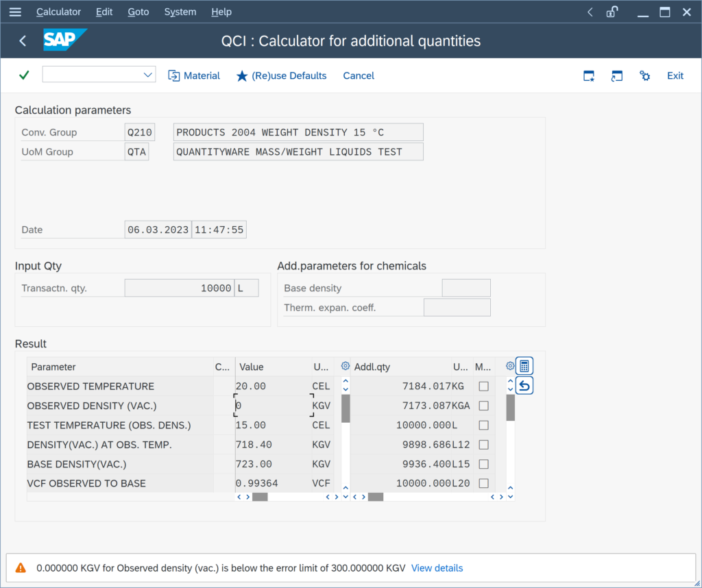Tick the checkbox for 7184.017 KG row
The height and width of the screenshot is (588, 702).
[483, 387]
